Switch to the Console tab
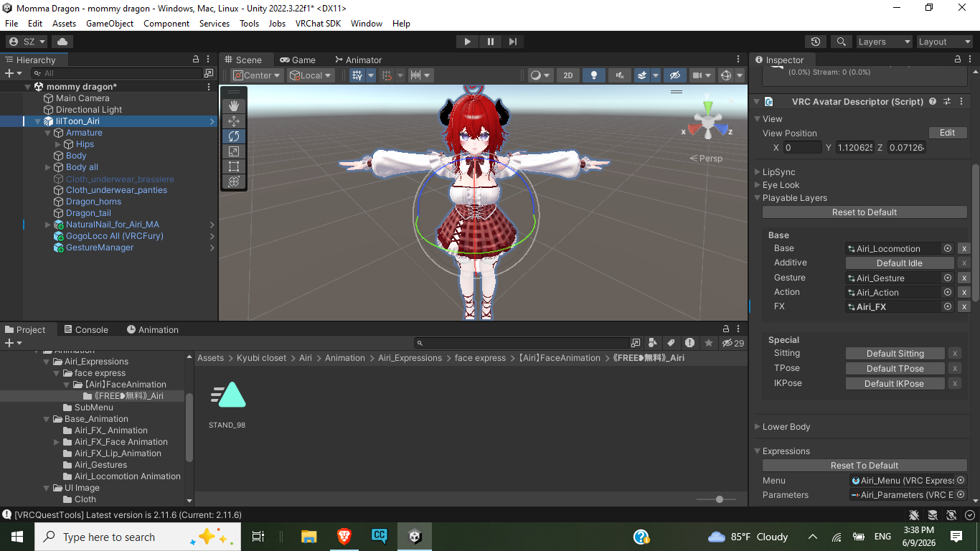The image size is (980, 551). tap(85, 330)
